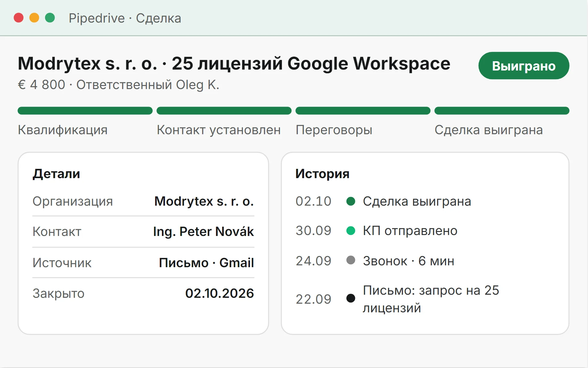Click the gray dot beside Звонок entry
Viewport: 588px width, 368px height.
(x=351, y=260)
